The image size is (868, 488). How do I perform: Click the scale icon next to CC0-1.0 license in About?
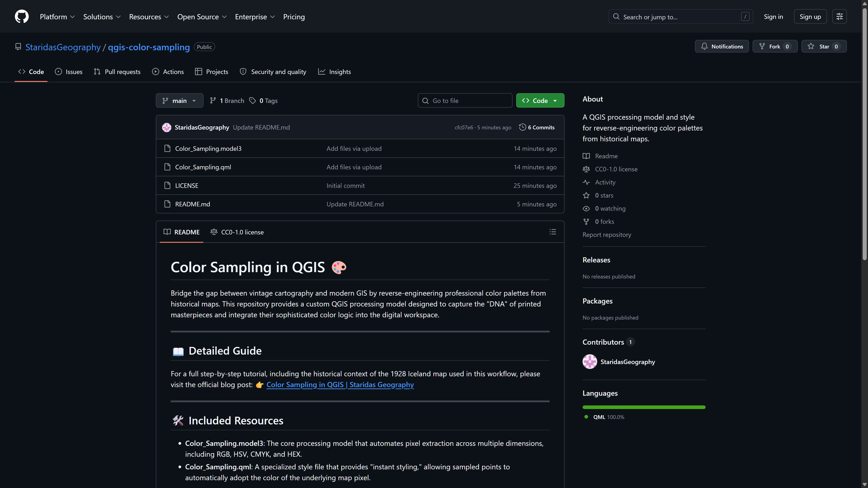[x=586, y=169]
